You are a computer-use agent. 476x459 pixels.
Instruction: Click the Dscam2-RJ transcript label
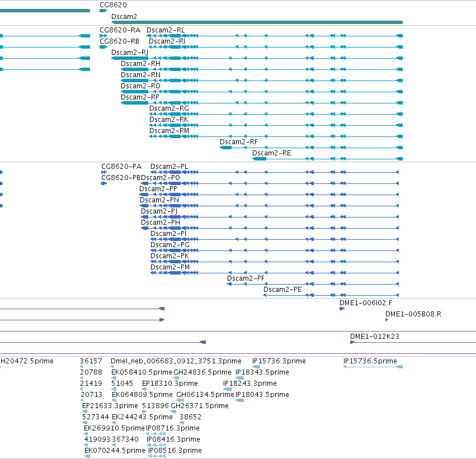coord(130,53)
